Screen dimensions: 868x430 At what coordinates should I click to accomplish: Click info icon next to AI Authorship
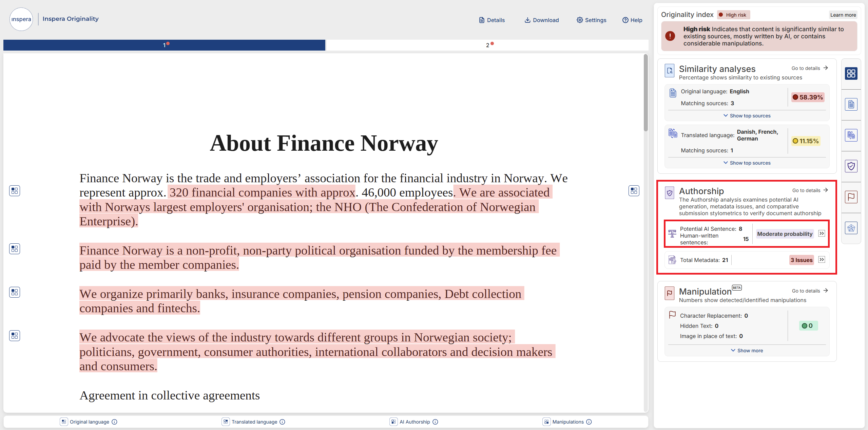pyautogui.click(x=436, y=422)
